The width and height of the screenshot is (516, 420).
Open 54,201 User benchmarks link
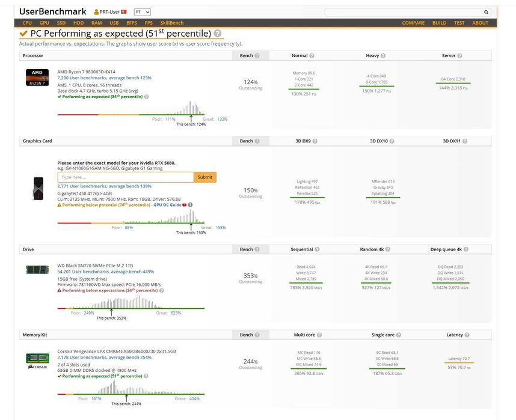tap(106, 272)
